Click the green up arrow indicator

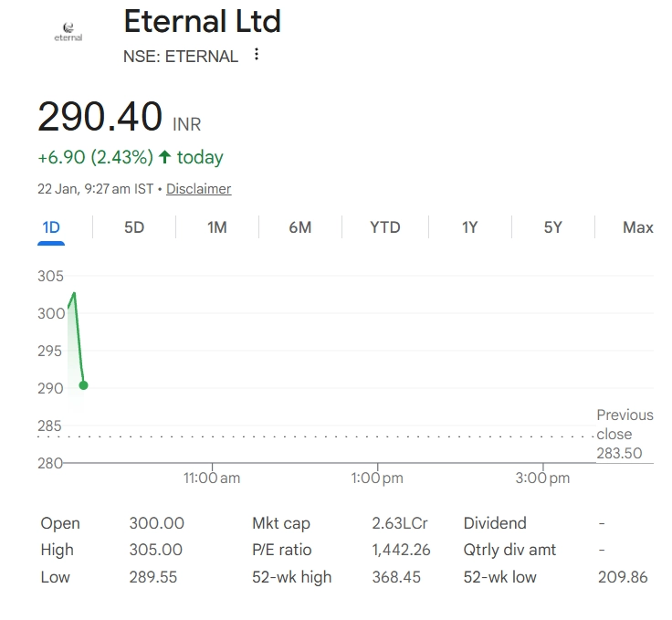point(165,157)
